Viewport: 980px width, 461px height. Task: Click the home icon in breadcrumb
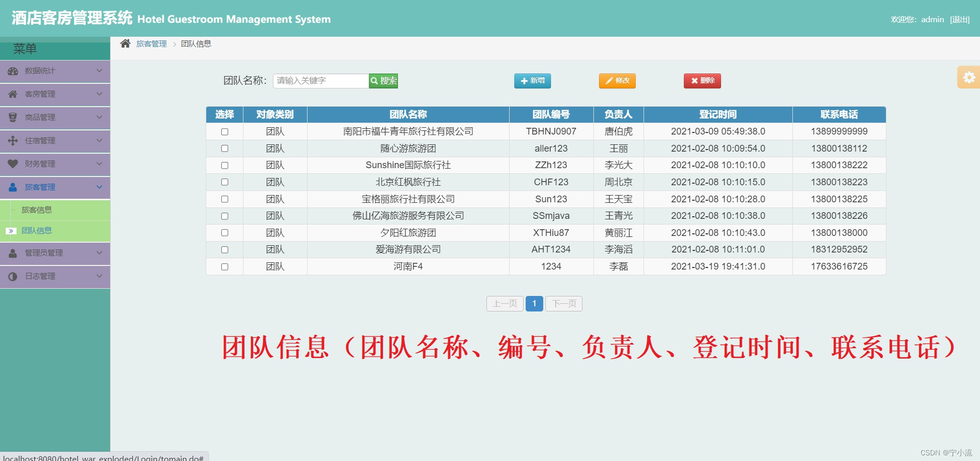(x=125, y=43)
